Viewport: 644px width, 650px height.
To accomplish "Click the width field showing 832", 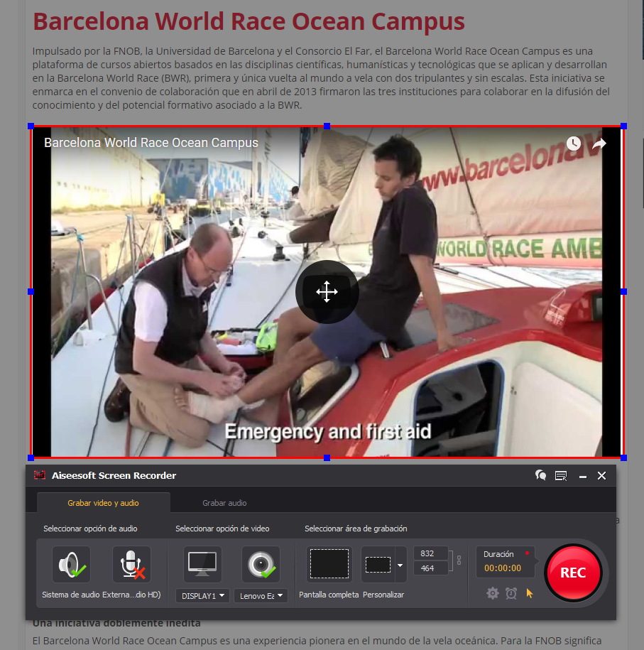I will tap(430, 553).
